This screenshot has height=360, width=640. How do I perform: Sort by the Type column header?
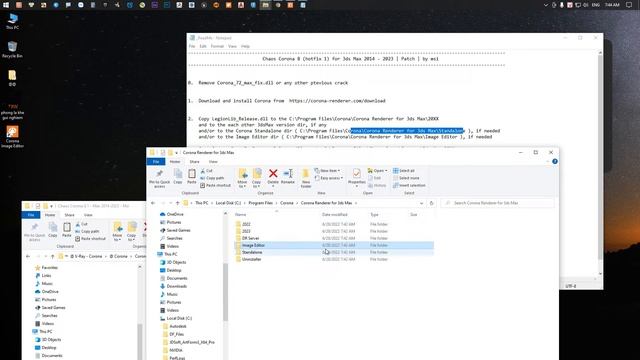click(x=374, y=215)
